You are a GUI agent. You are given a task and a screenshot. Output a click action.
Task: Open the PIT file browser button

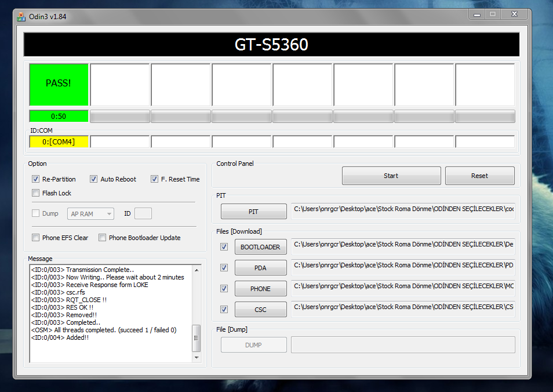point(253,211)
